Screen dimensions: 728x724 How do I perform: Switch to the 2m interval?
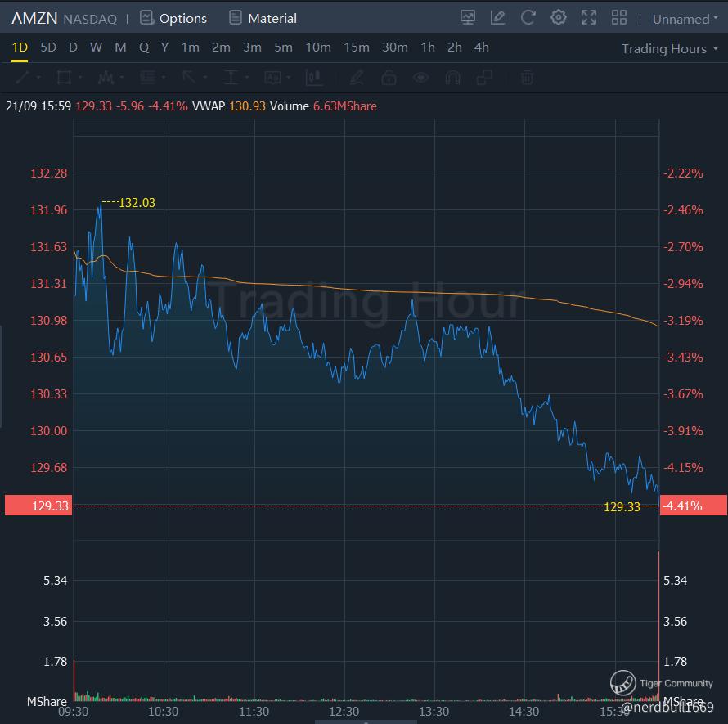click(221, 47)
